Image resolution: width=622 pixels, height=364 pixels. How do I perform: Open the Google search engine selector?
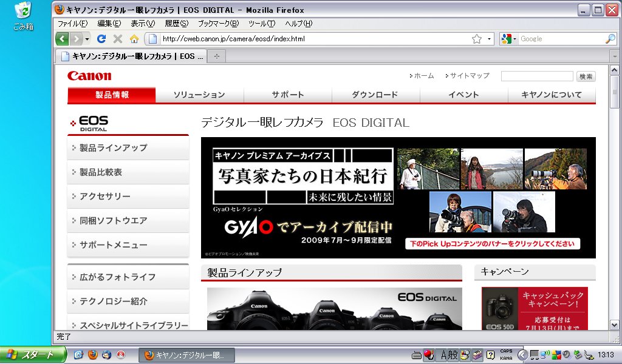pos(508,39)
